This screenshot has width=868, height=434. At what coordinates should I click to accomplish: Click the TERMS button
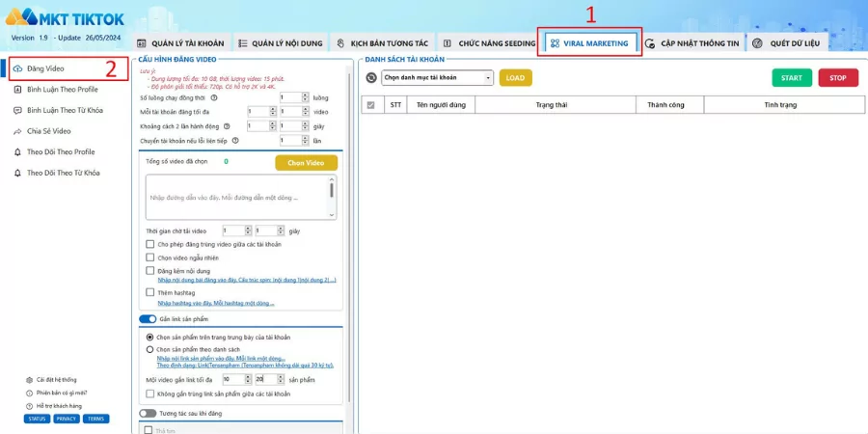pos(96,420)
